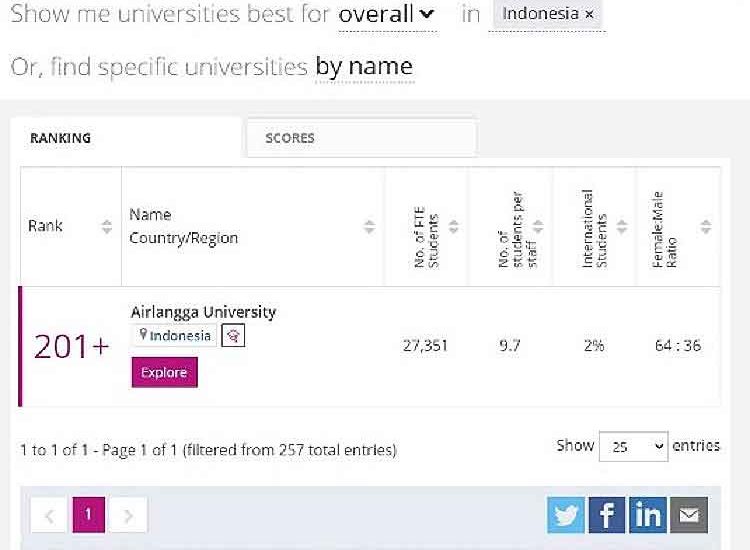Remove the Indonesia country filter

[589, 14]
